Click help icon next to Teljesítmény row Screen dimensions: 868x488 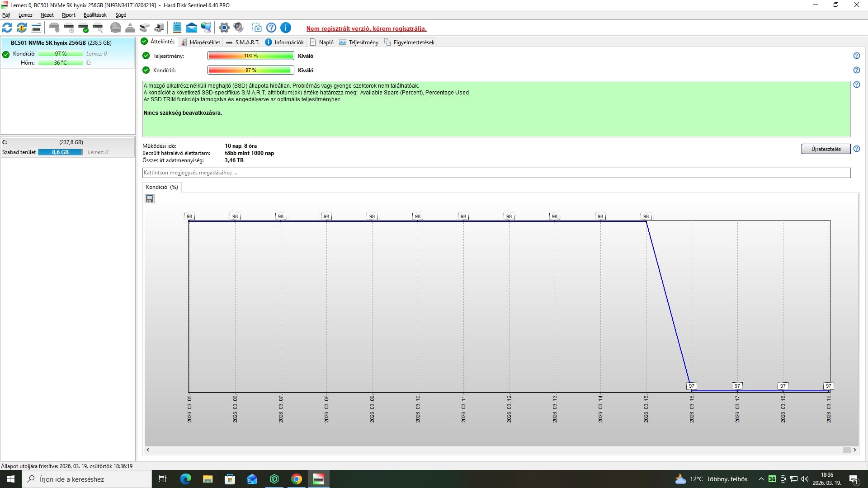click(x=856, y=56)
